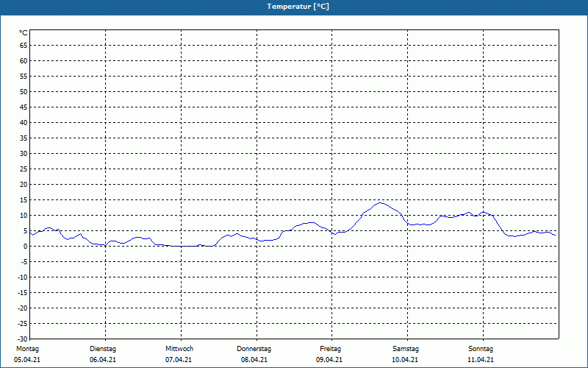Image resolution: width=588 pixels, height=368 pixels.
Task: Select the 25 value on the y-axis
Action: point(24,169)
